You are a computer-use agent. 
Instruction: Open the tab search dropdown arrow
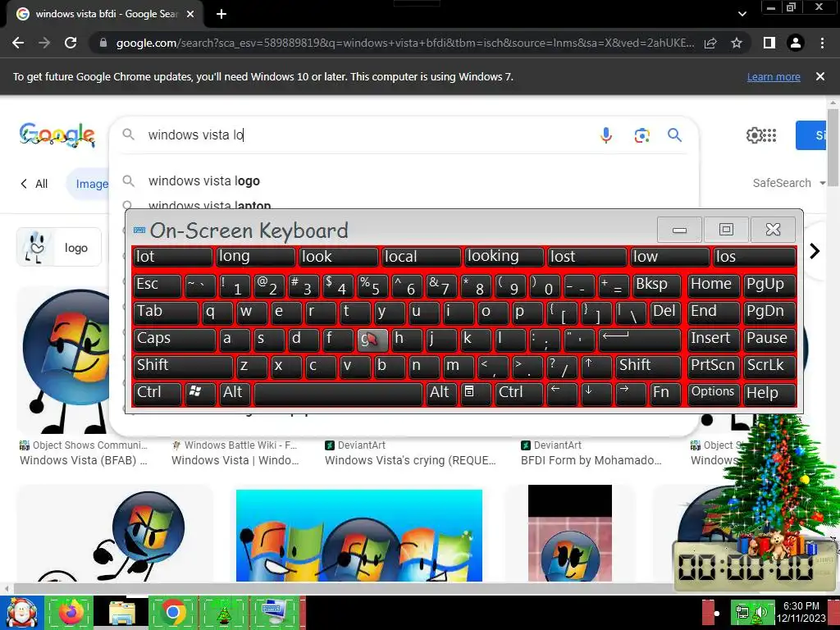pos(742,15)
